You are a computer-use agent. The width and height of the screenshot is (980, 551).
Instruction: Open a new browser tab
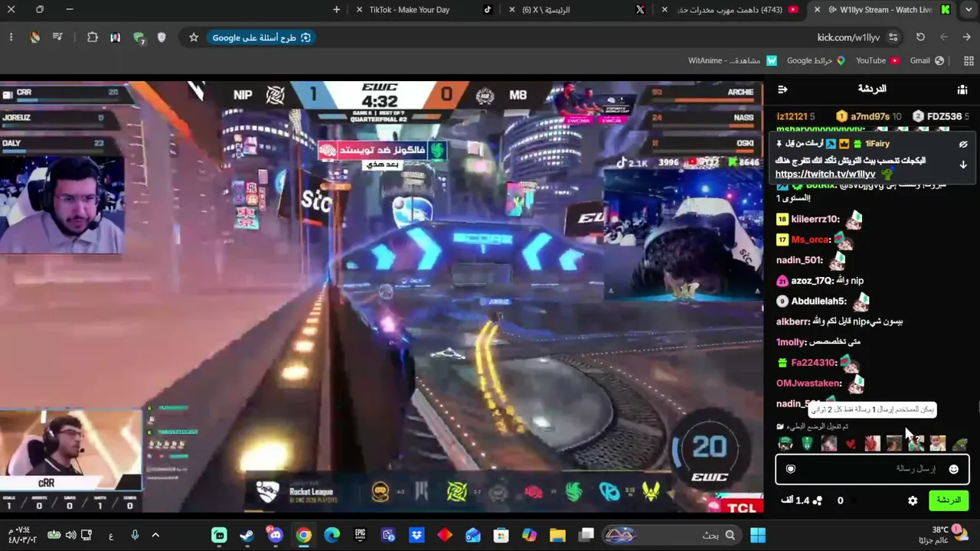point(336,10)
